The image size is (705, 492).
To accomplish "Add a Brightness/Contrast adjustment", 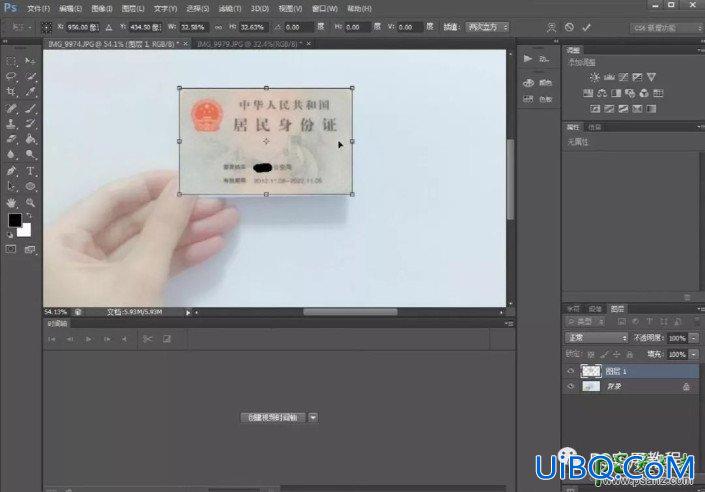I will click(595, 77).
